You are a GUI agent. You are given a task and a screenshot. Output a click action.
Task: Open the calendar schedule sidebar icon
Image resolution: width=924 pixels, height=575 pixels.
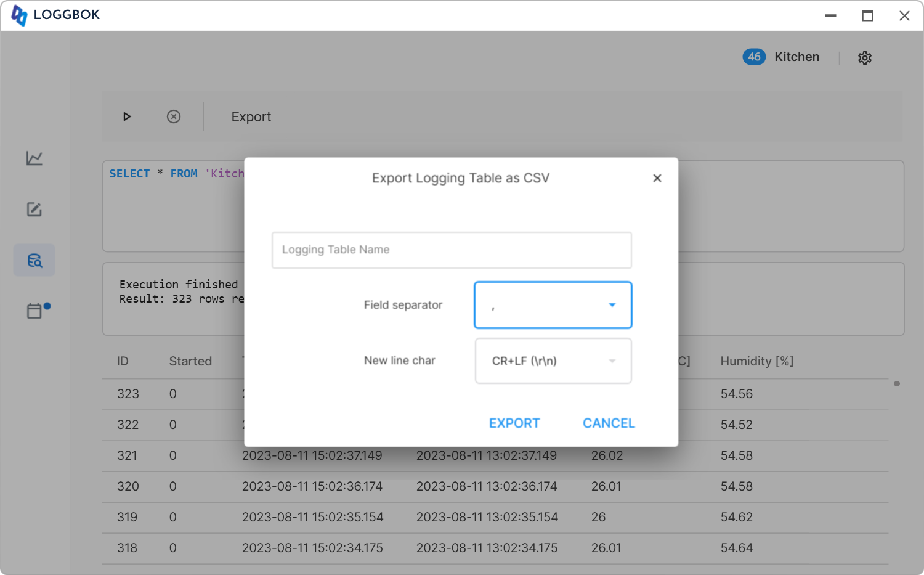[34, 311]
